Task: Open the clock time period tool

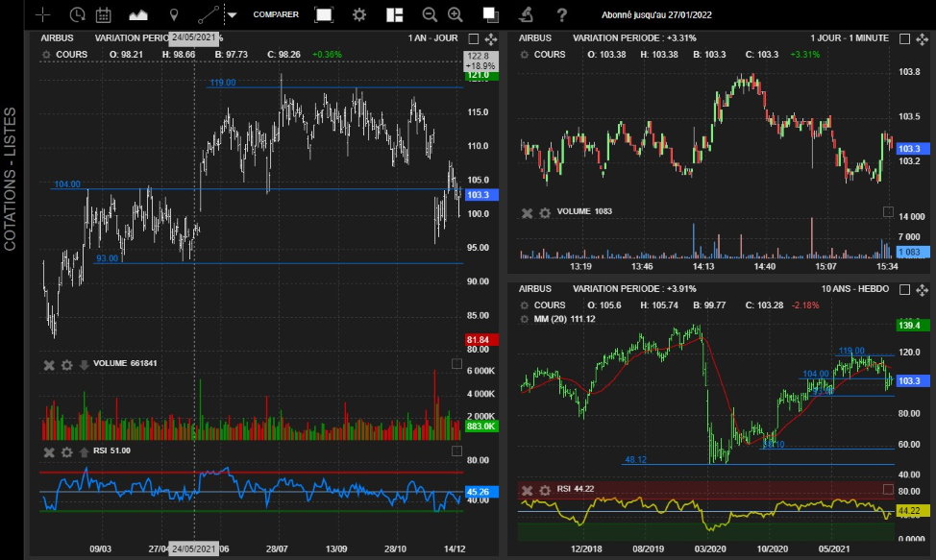Action: coord(77,14)
